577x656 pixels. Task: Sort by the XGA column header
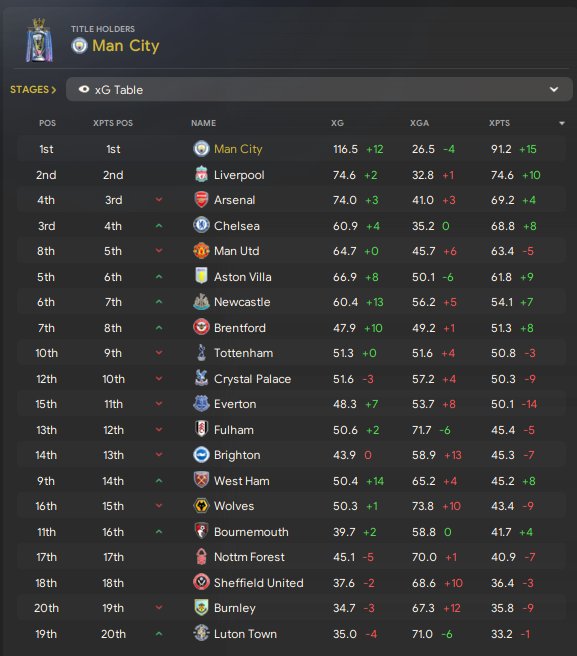coord(419,123)
